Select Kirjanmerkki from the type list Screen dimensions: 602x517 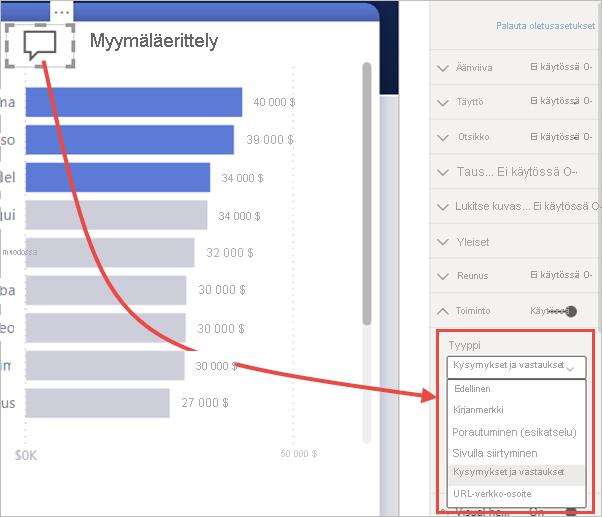(516, 410)
